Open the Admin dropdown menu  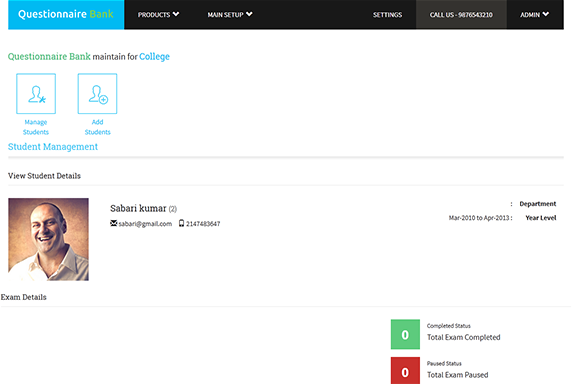coord(535,15)
